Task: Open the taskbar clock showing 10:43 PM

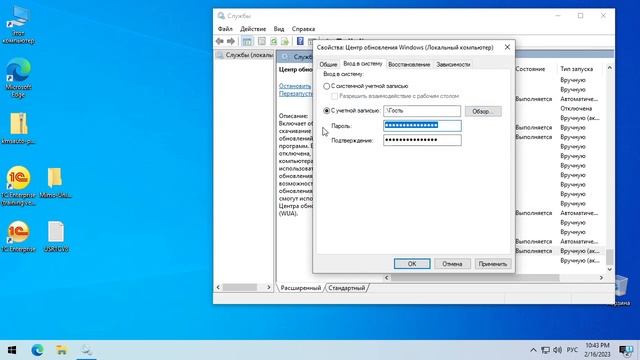Action: coord(597,350)
